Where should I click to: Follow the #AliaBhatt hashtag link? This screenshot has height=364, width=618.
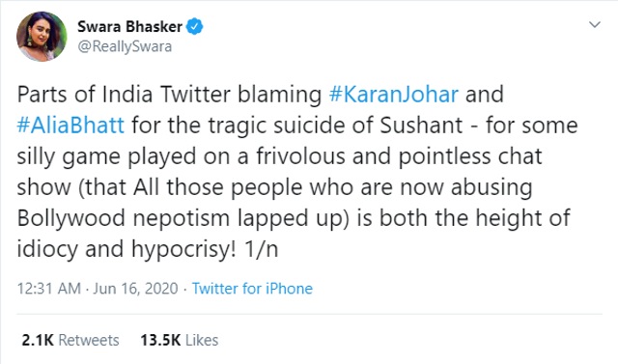click(70, 126)
